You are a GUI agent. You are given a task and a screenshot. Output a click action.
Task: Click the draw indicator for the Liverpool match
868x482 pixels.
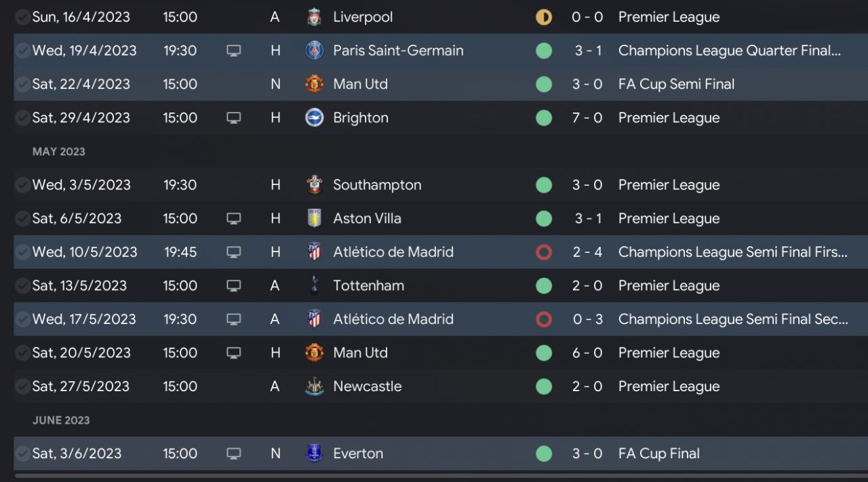click(544, 17)
